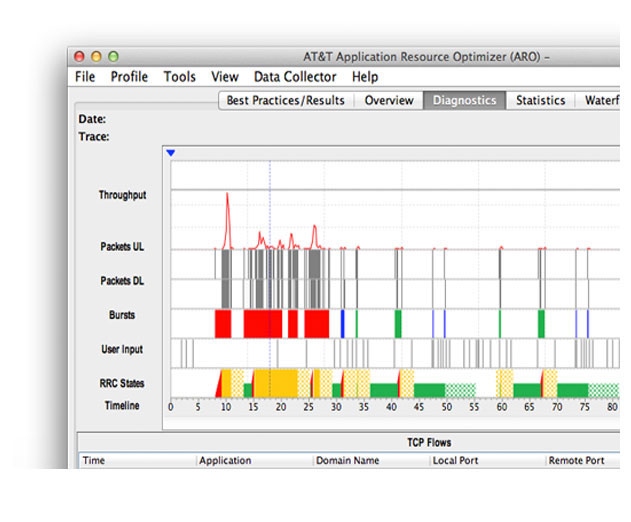Open the Help menu
This screenshot has width=631, height=522.
365,76
